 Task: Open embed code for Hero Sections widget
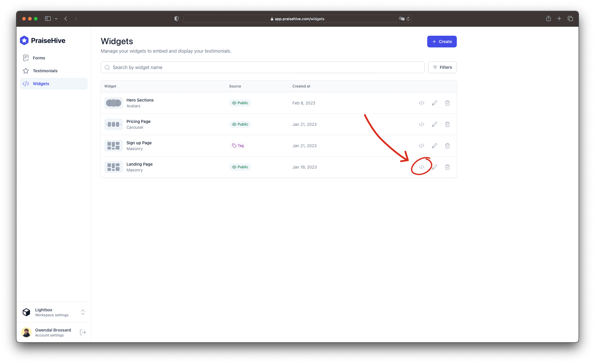coord(421,103)
